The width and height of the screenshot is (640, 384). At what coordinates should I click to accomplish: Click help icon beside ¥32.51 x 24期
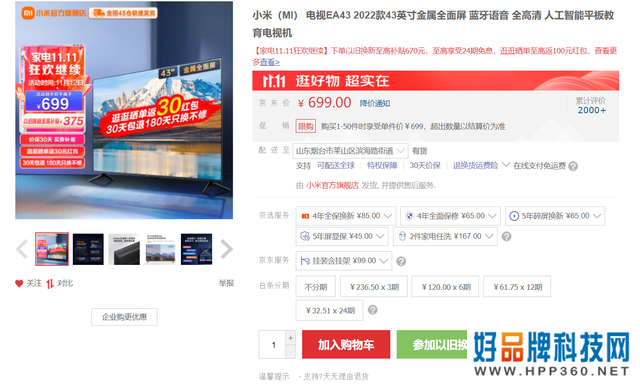click(x=373, y=310)
